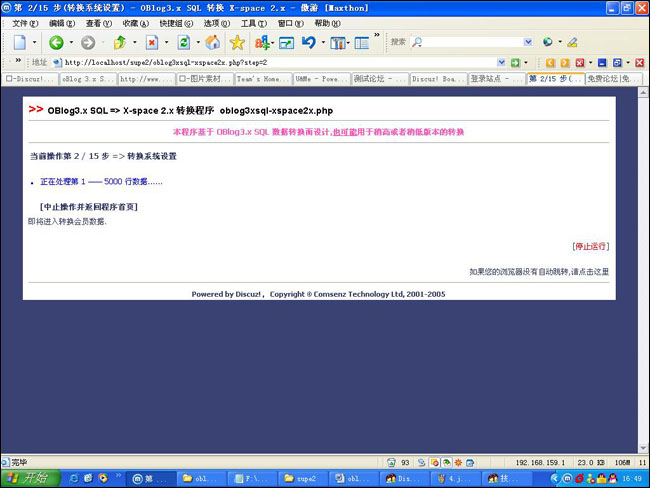Open the Windows 开始 Start button
Viewport: 650px width, 488px height.
point(30,478)
